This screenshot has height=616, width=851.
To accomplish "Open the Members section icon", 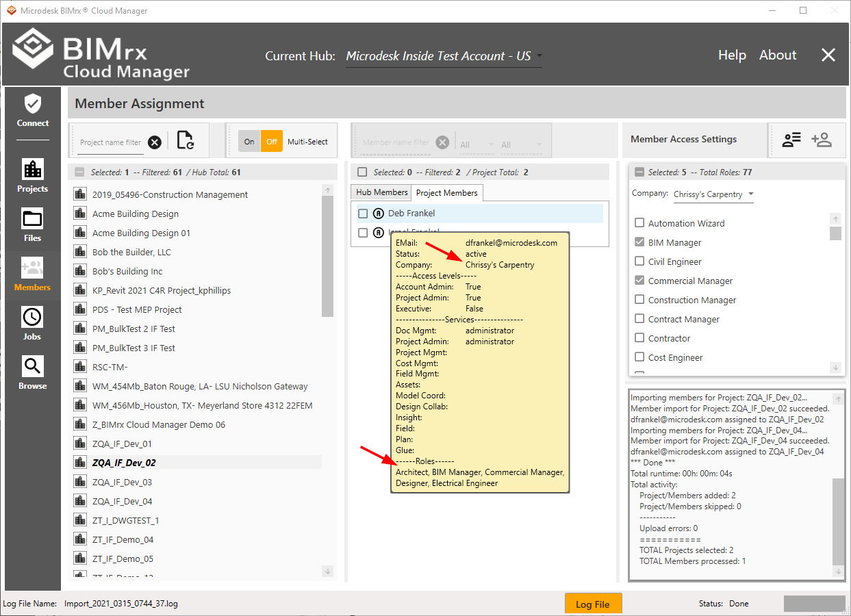I will (x=33, y=268).
